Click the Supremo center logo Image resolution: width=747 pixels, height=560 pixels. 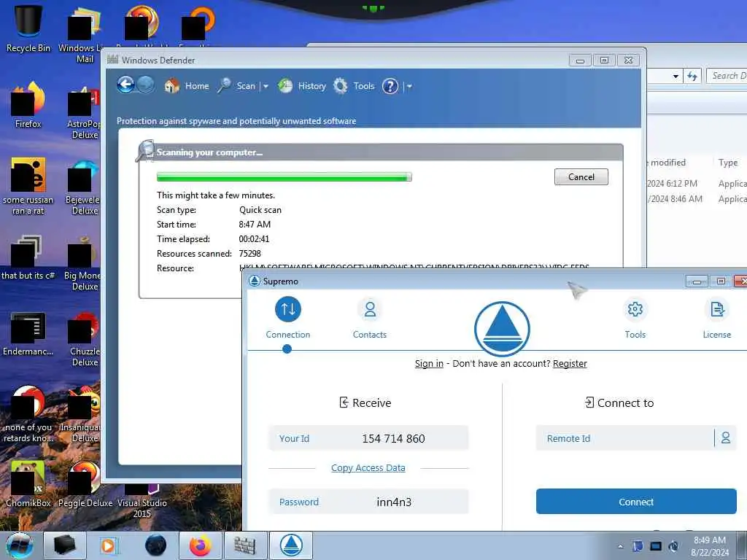[502, 329]
